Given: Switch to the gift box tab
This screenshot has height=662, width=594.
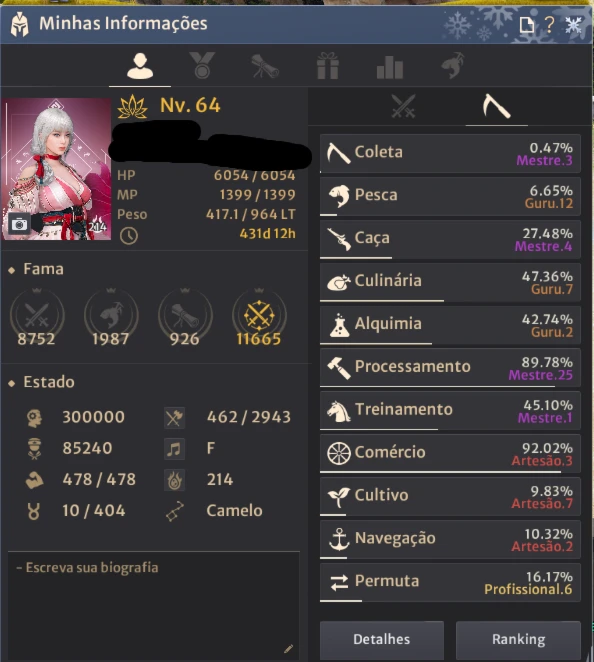Looking at the screenshot, I should (x=328, y=65).
